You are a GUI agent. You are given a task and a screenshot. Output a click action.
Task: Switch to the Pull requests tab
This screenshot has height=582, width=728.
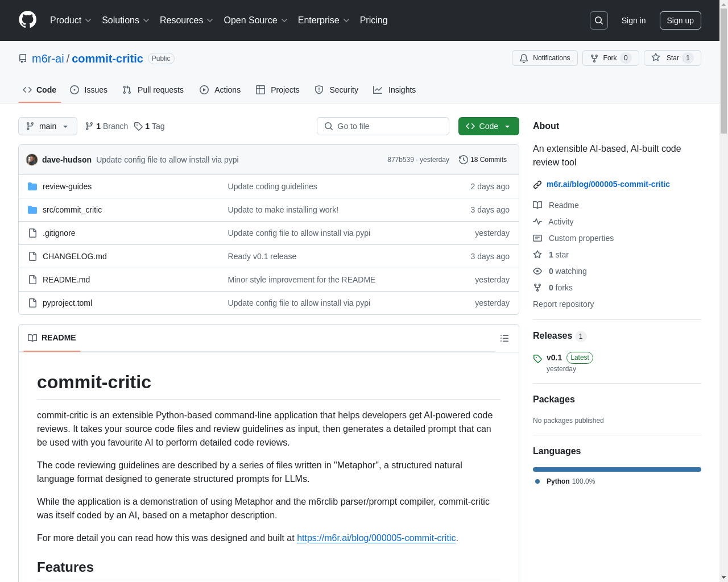(153, 90)
